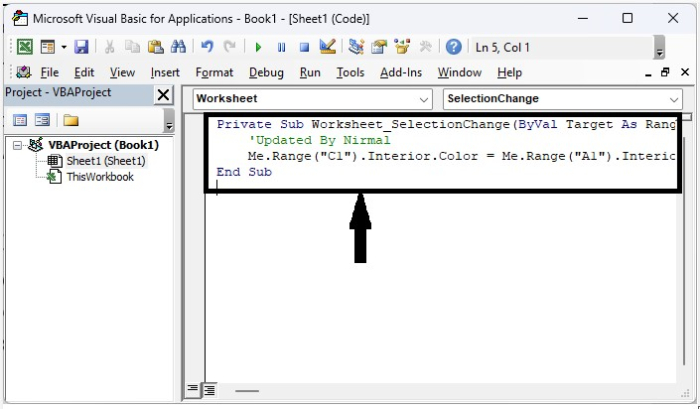
Task: Collapse the VBAProject (Book1) tree node
Action: 17,145
